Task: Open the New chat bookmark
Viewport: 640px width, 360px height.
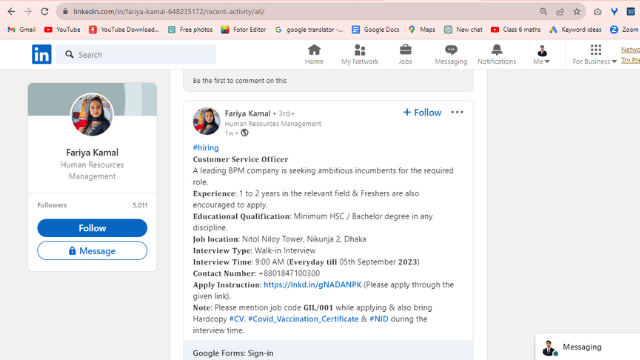Action: pyautogui.click(x=463, y=29)
